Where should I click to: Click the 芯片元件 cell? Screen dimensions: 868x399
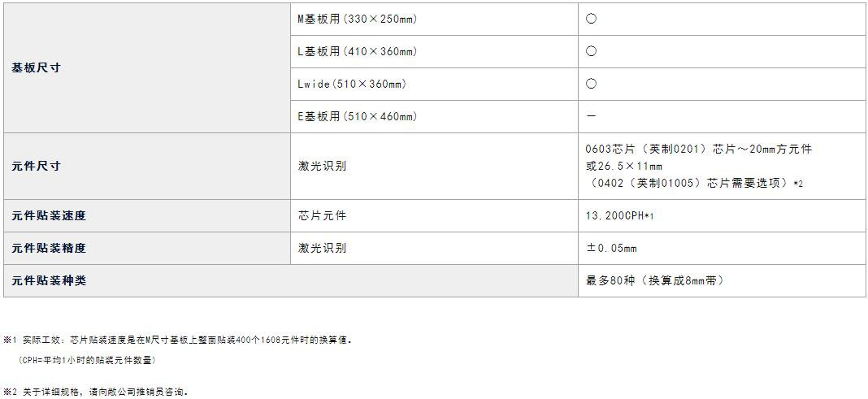[322, 215]
